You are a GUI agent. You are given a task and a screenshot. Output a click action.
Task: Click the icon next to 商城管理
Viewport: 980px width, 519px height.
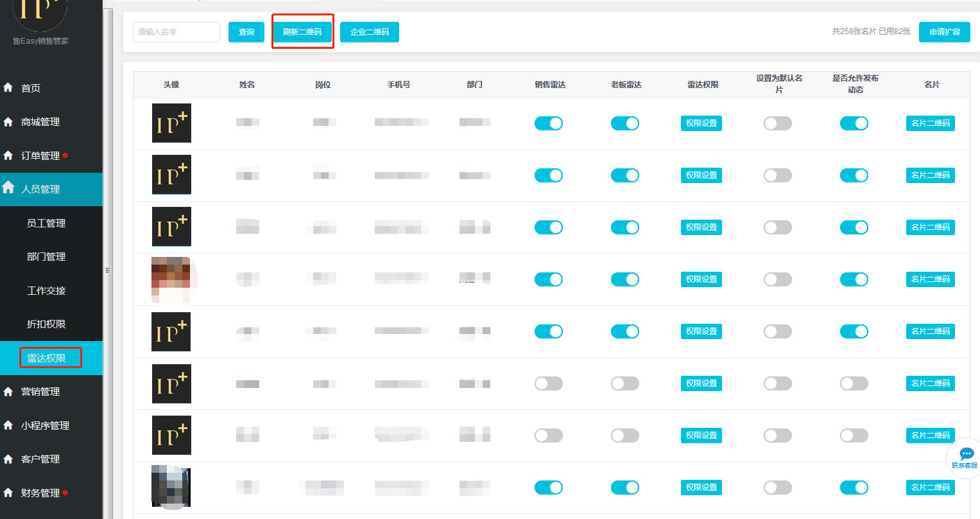pos(8,121)
